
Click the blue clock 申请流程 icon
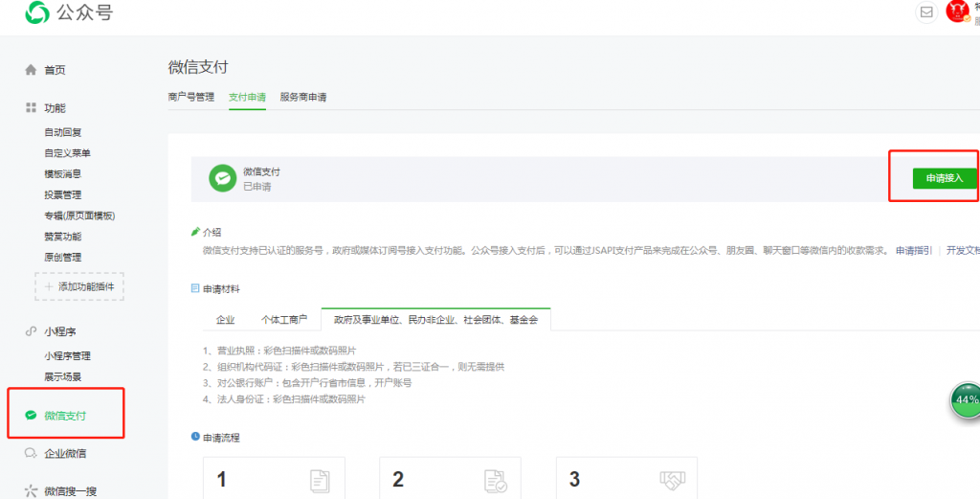[x=195, y=437]
